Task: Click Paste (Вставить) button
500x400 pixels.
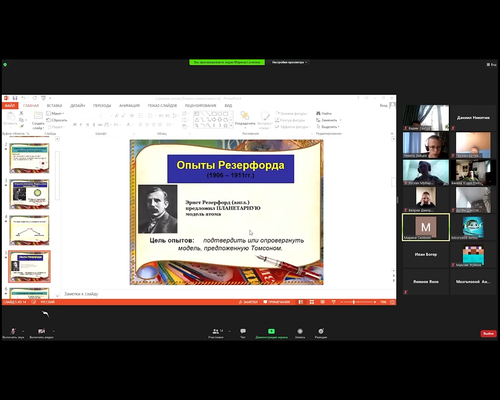Action: pos(10,119)
